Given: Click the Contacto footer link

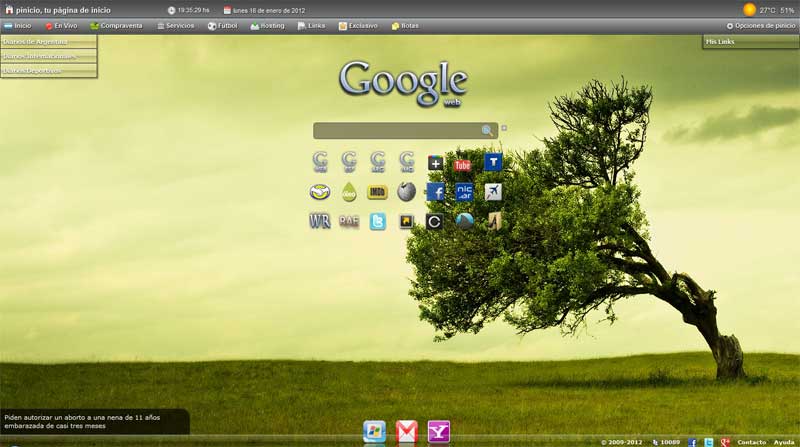Looking at the screenshot, I should (751, 441).
